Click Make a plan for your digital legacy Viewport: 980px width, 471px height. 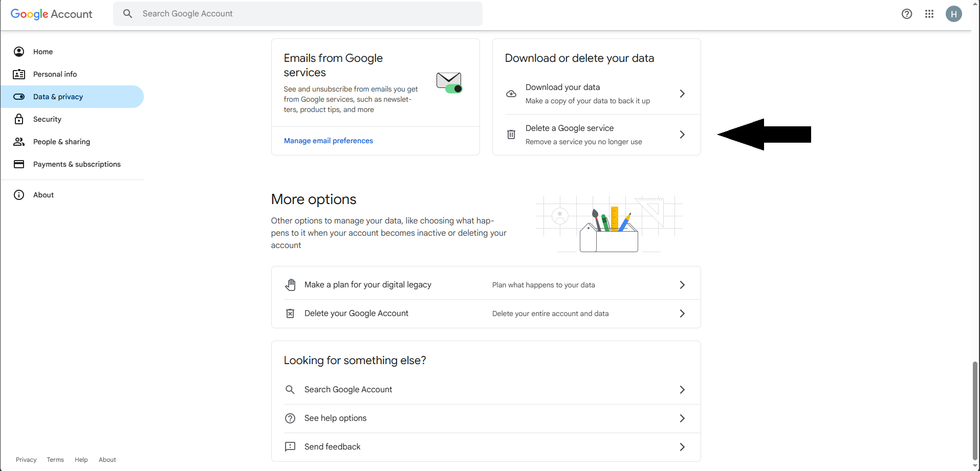point(486,285)
